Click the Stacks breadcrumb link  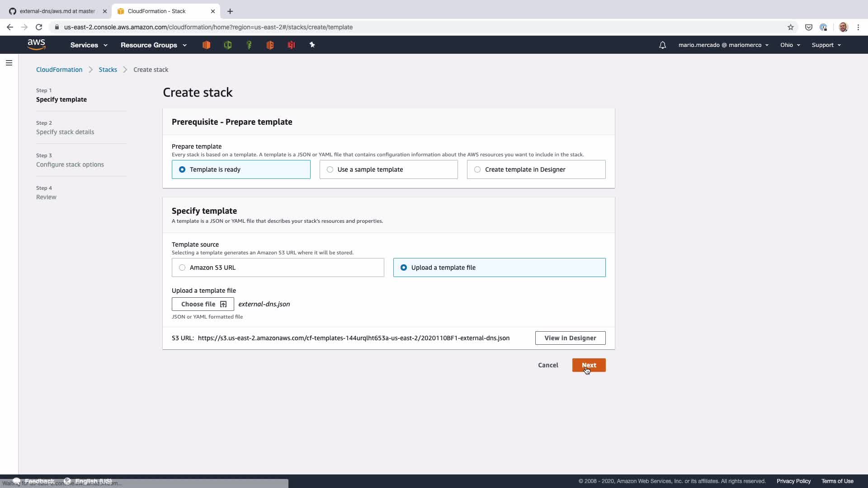tap(108, 70)
